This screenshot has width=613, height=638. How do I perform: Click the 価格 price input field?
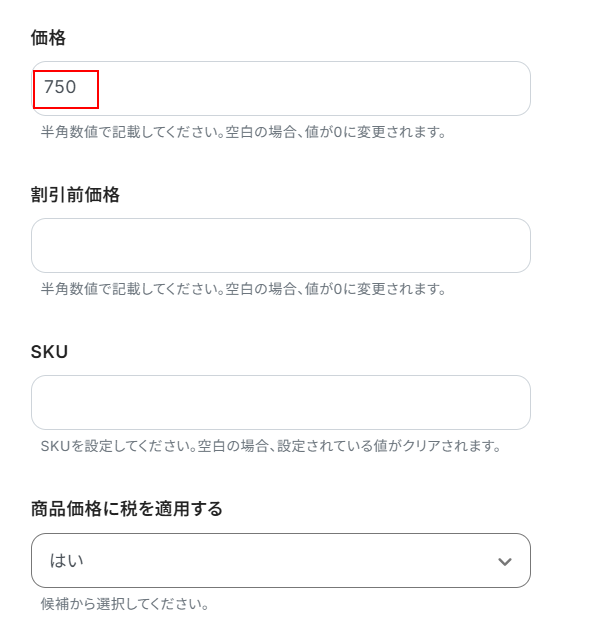tap(300, 89)
